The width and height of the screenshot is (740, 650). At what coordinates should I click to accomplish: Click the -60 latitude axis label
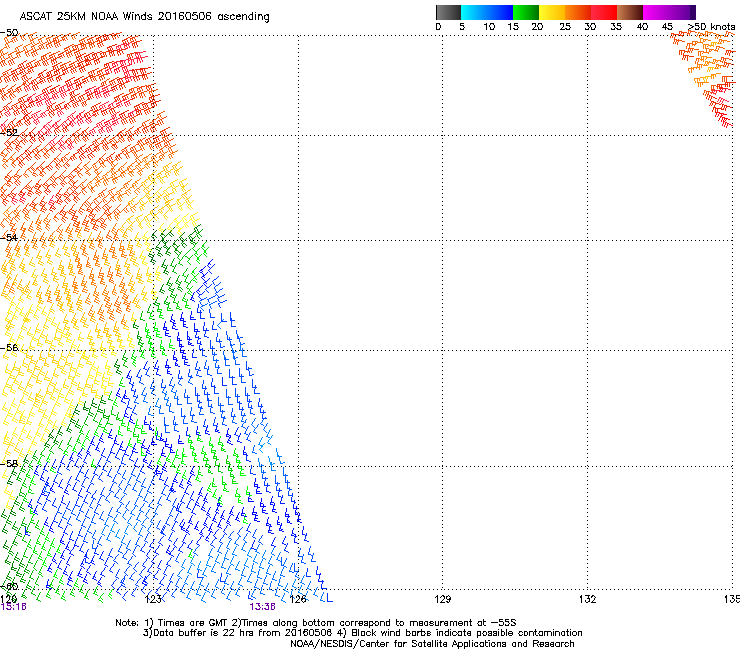click(x=9, y=586)
